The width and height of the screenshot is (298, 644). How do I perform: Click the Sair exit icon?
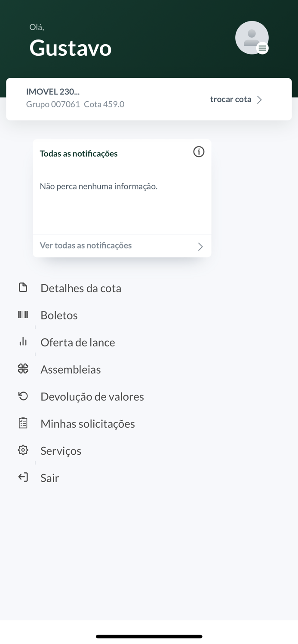pos(23,477)
